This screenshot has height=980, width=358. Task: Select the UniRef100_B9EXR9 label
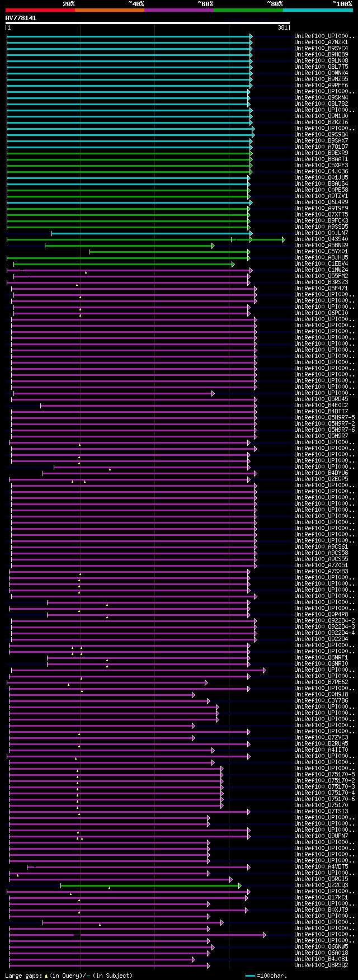(321, 153)
